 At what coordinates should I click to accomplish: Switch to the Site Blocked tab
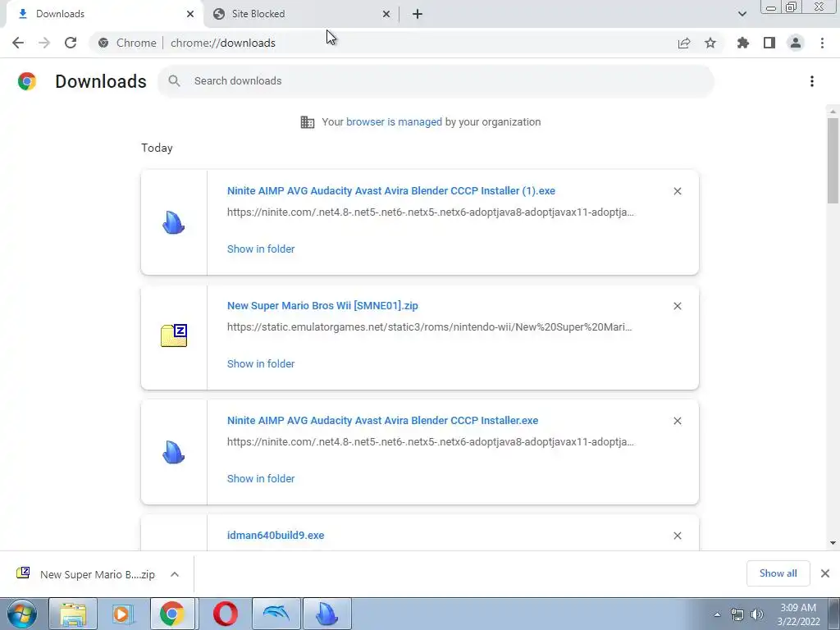tap(303, 14)
